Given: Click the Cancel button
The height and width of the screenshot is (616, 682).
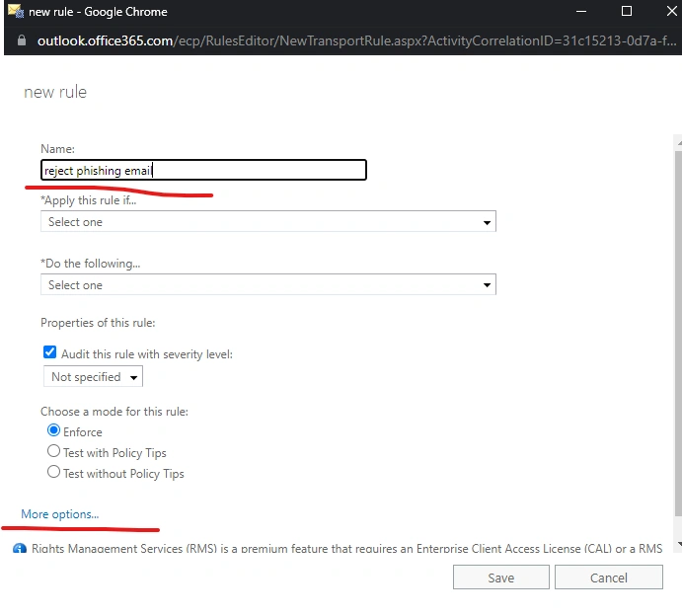Looking at the screenshot, I should [609, 577].
